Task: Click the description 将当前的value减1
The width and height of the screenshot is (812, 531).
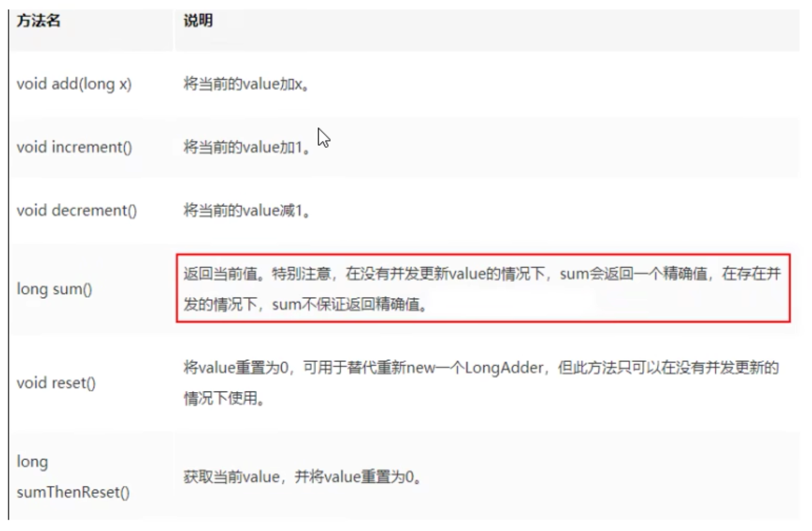Action: click(246, 210)
